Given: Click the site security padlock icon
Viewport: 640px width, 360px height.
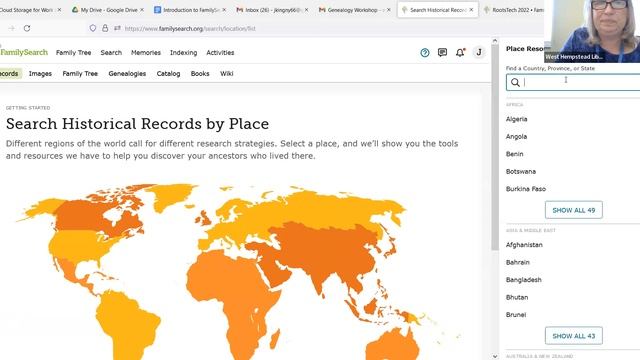Looking at the screenshot, I should coord(105,28).
